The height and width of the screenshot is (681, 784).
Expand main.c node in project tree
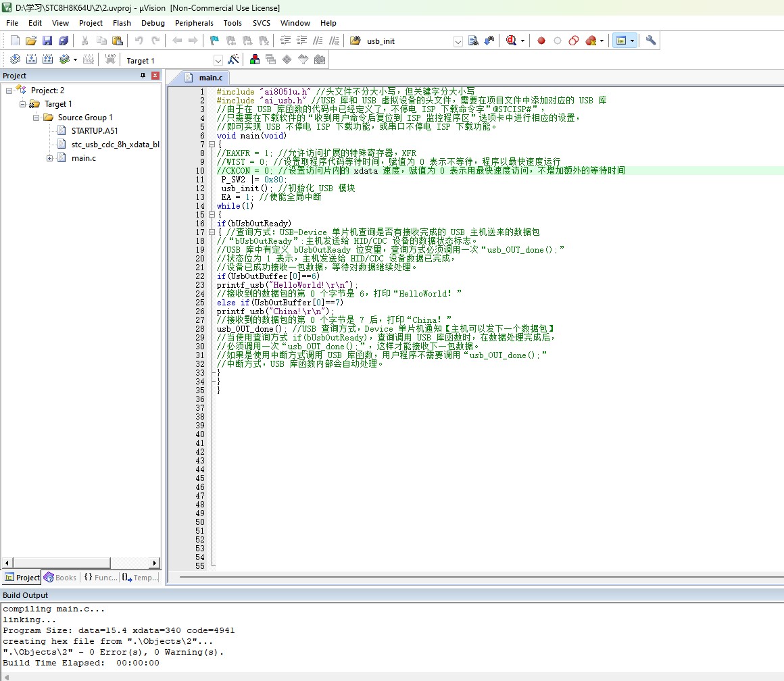pyautogui.click(x=49, y=158)
